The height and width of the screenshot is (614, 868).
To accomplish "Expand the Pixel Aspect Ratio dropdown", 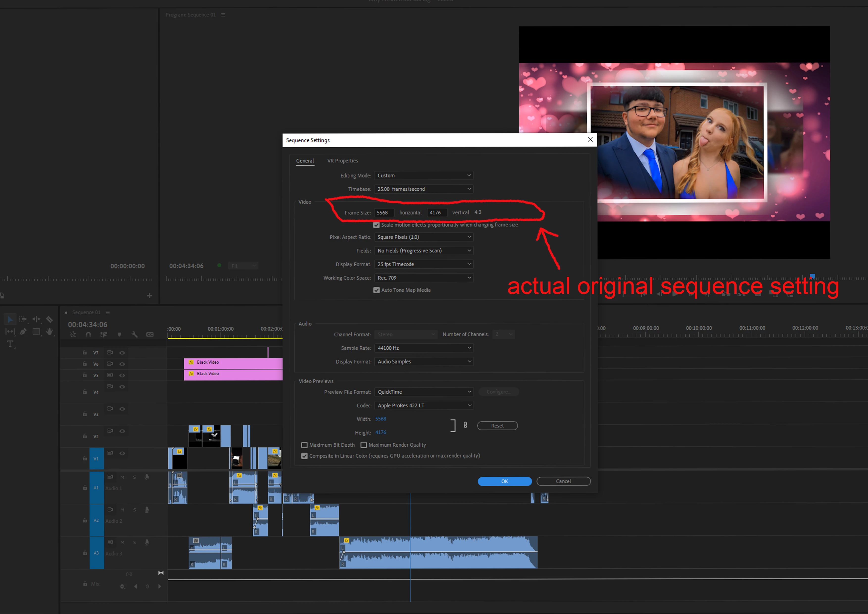I will coord(423,237).
